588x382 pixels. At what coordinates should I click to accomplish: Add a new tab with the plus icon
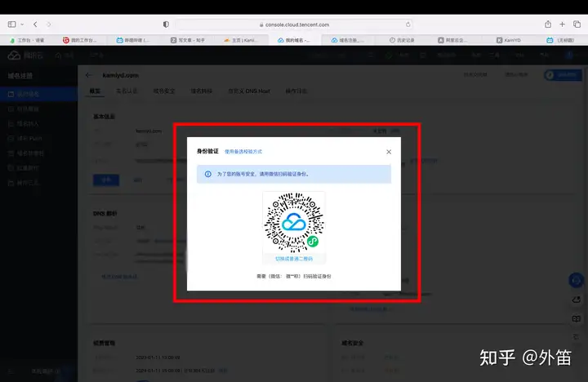tap(562, 24)
